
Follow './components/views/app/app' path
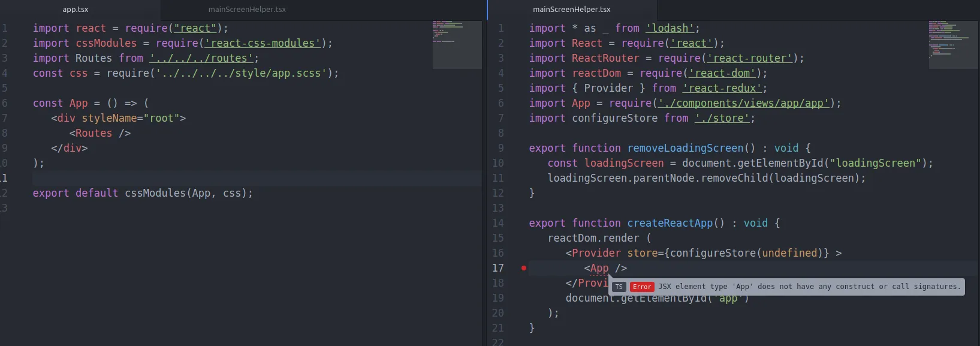[x=744, y=103]
